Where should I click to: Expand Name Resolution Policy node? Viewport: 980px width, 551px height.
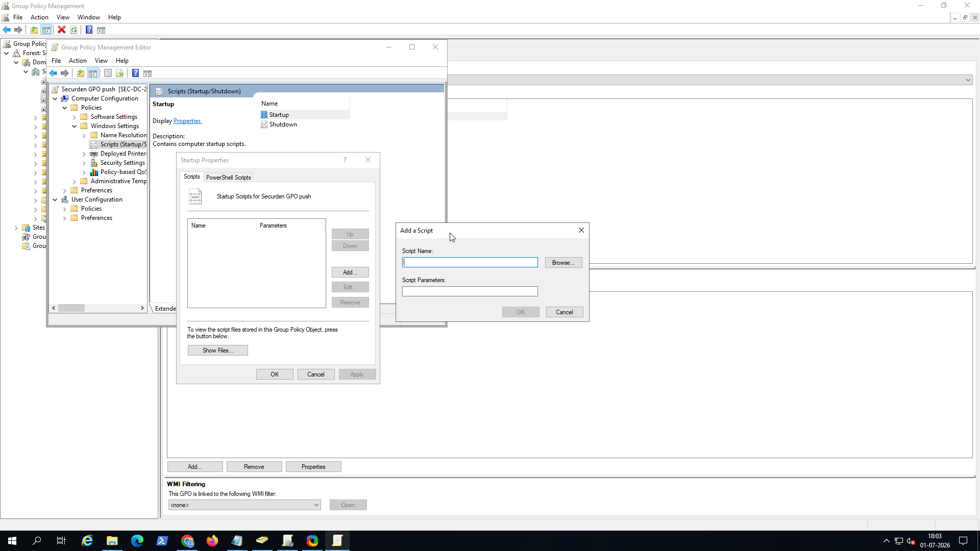click(x=84, y=135)
